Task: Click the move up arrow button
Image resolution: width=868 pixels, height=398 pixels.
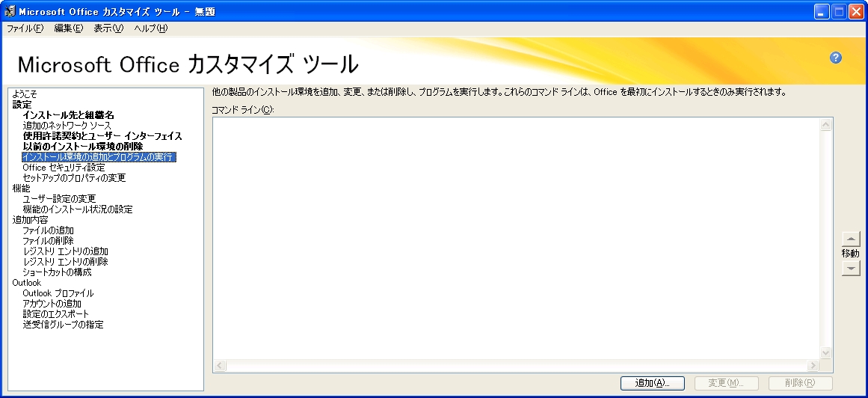Action: coord(851,239)
